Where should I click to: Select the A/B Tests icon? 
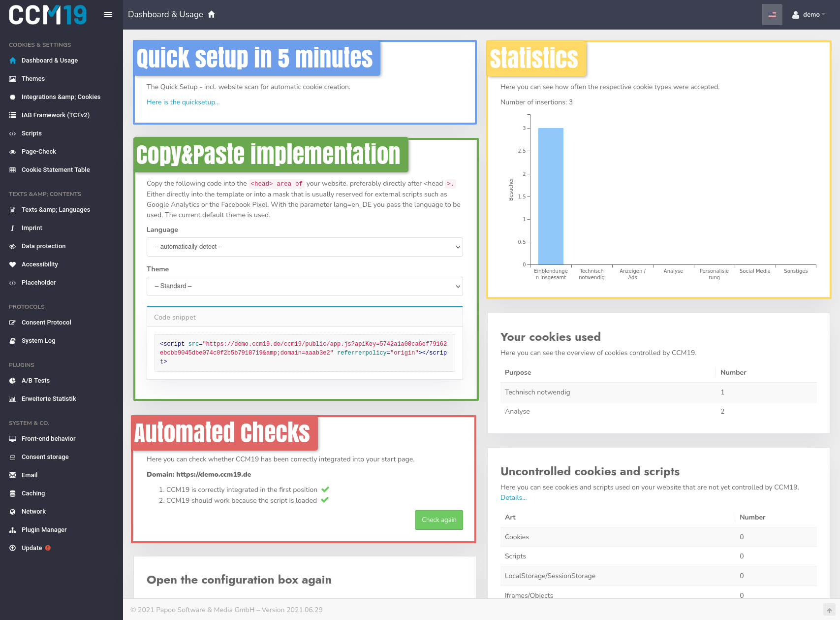[12, 380]
